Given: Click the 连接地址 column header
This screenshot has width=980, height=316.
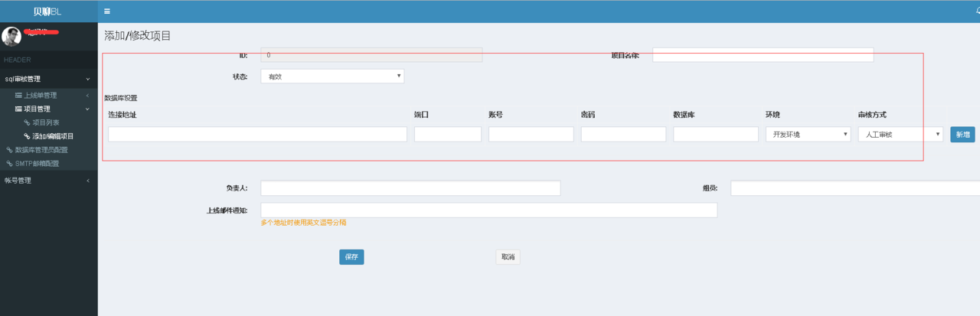Looking at the screenshot, I should [x=122, y=115].
